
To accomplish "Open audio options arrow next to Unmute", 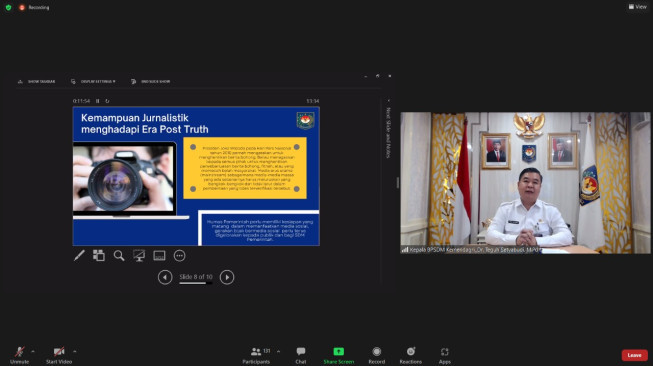I will click(33, 351).
